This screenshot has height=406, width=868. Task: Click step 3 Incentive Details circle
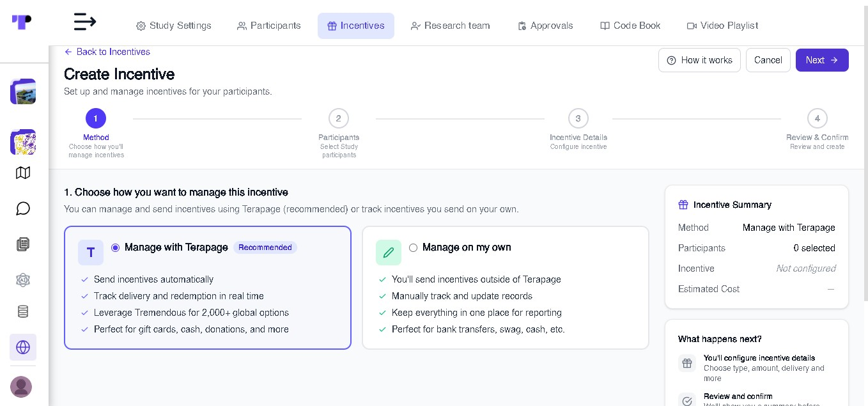(578, 118)
